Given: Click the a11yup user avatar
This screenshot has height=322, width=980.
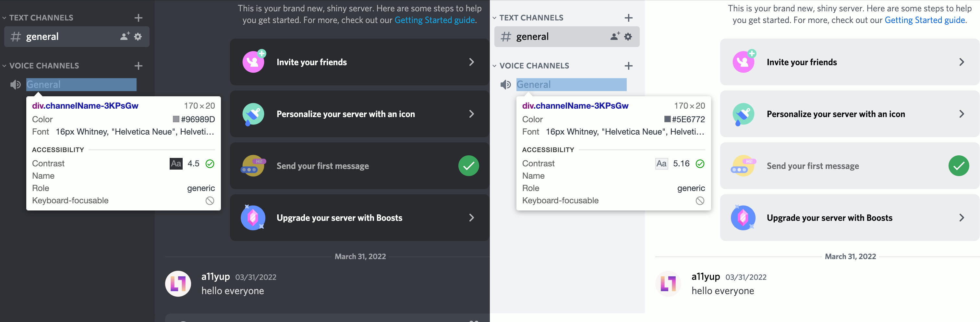Looking at the screenshot, I should 177,284.
